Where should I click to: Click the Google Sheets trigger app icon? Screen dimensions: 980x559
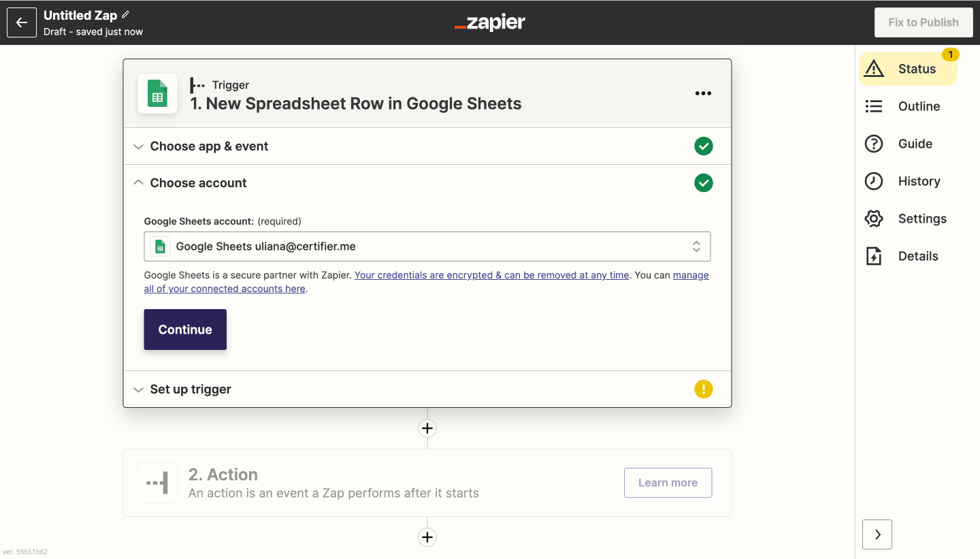coord(158,93)
